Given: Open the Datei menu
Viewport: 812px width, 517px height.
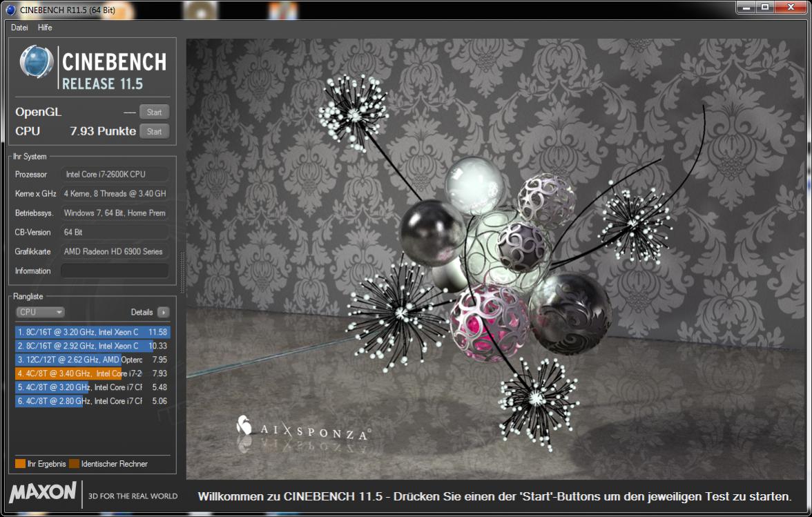Looking at the screenshot, I should (19, 28).
